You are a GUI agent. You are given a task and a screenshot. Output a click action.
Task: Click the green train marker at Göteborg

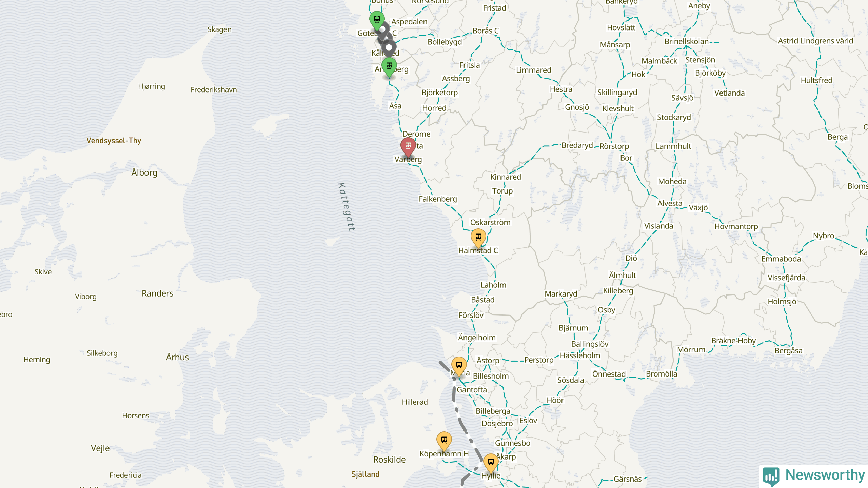tap(377, 21)
